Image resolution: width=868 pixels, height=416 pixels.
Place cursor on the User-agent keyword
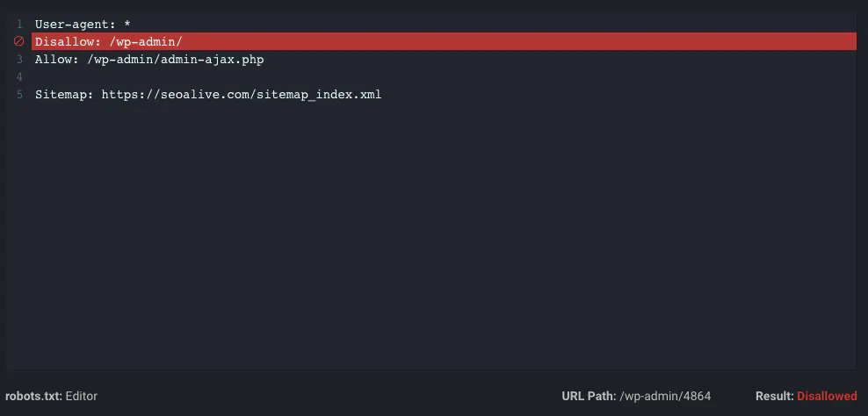68,24
